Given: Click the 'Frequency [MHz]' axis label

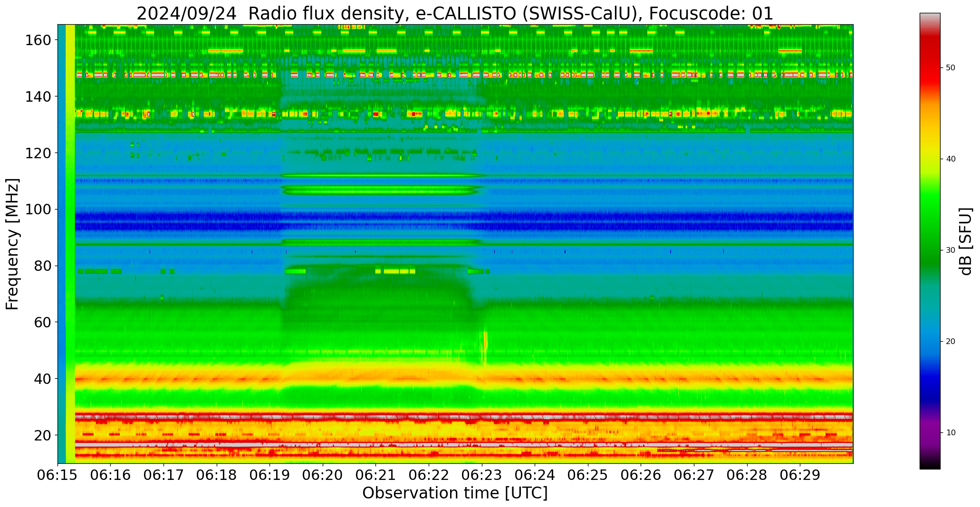Looking at the screenshot, I should pos(13,244).
